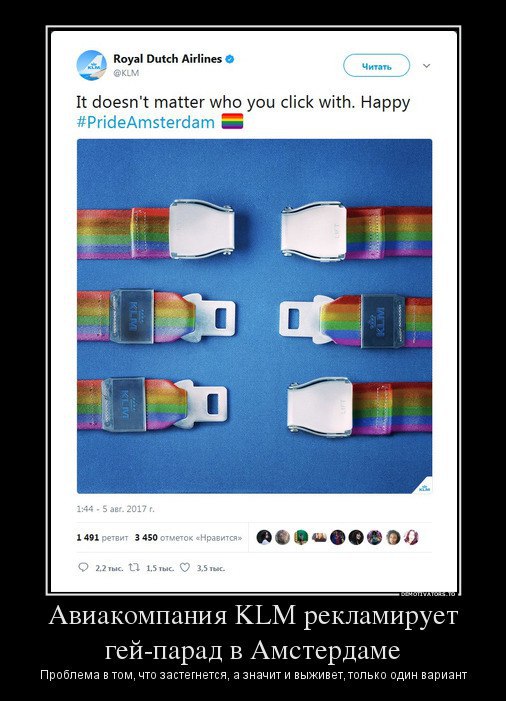Open the rainbow seatbelts image
The height and width of the screenshot is (701, 506).
point(254,316)
